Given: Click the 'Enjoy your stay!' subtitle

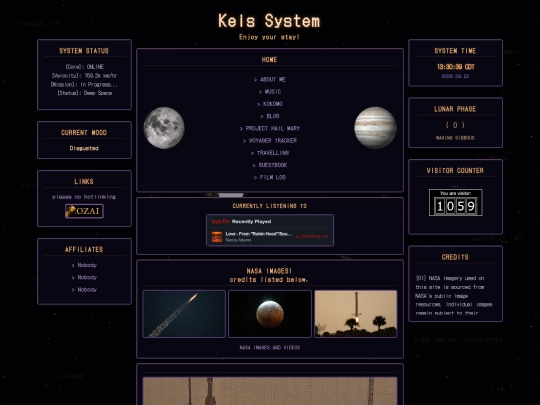Looking at the screenshot, I should [x=269, y=37].
